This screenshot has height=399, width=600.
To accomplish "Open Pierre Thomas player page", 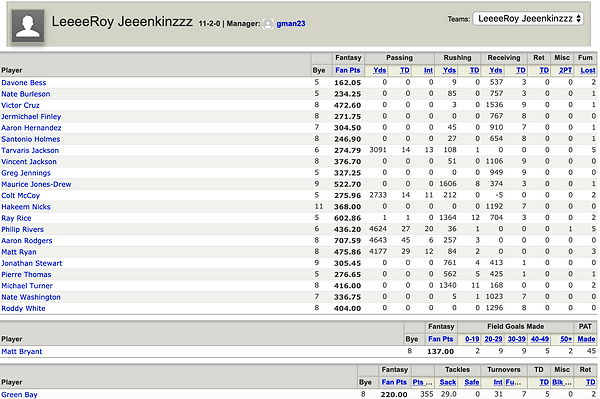I will tap(26, 274).
